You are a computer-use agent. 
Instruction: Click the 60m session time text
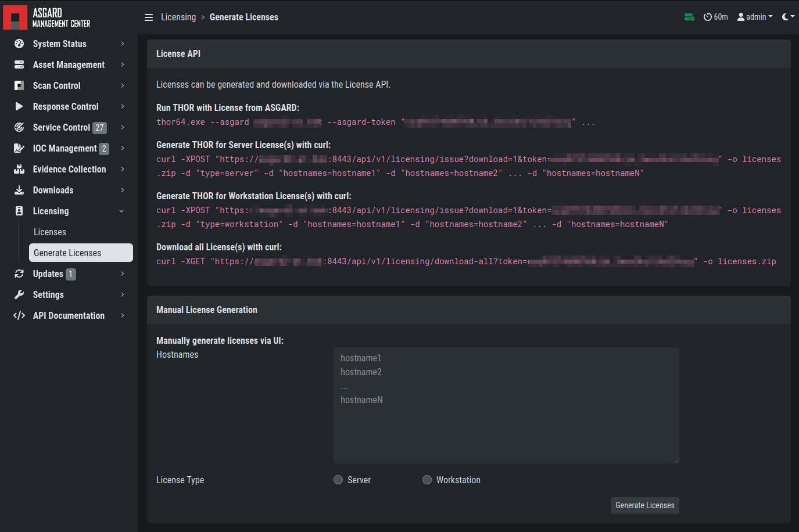(721, 17)
